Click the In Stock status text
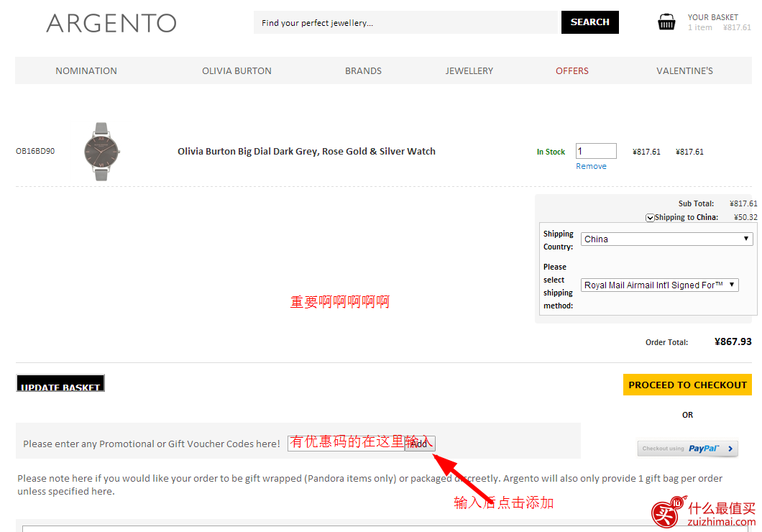The height and width of the screenshot is (532, 762). point(551,152)
